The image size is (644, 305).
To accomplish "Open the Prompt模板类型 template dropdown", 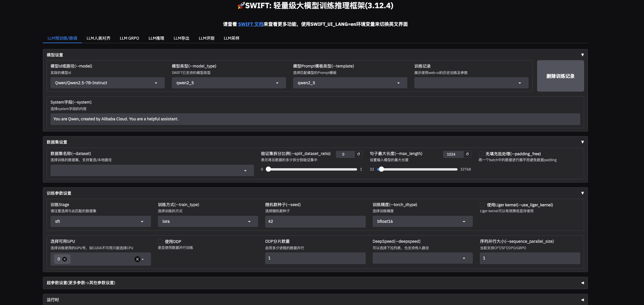I will point(350,83).
